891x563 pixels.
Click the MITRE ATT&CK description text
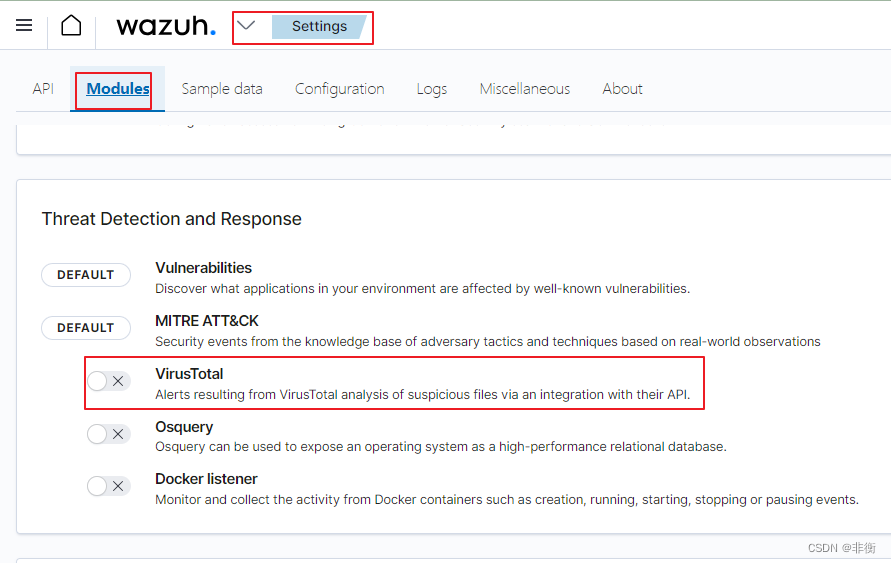pos(488,341)
